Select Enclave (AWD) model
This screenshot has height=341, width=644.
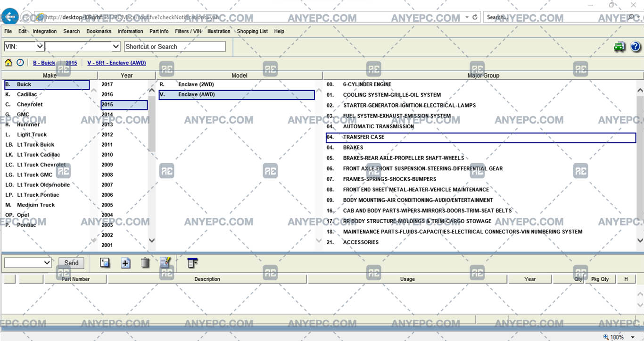pos(237,95)
